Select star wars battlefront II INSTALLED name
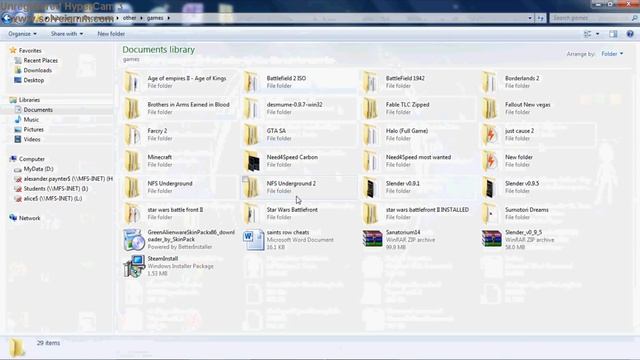This screenshot has height=360, width=640. [x=427, y=210]
